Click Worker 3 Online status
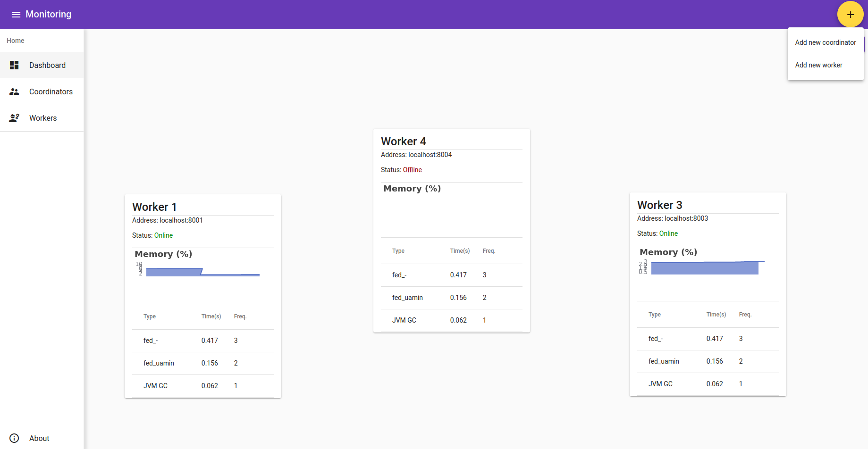 (x=668, y=233)
